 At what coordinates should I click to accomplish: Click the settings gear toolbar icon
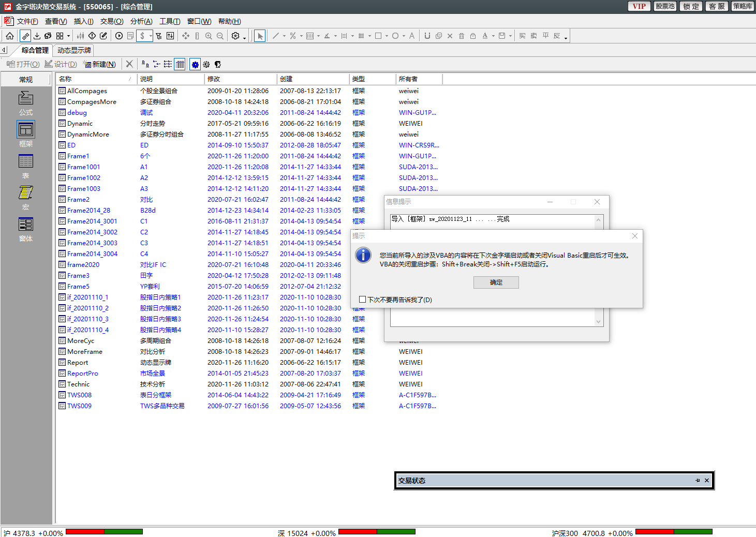pos(235,36)
